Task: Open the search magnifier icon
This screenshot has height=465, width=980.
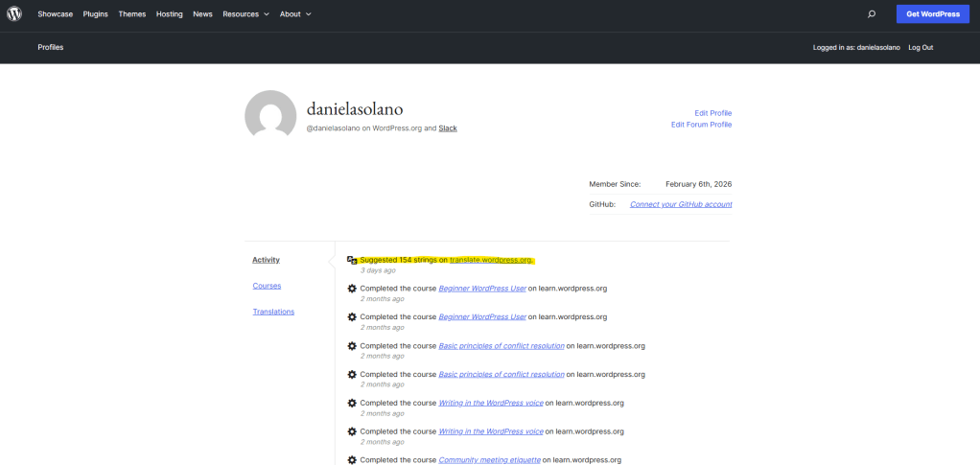Action: pyautogui.click(x=871, y=14)
